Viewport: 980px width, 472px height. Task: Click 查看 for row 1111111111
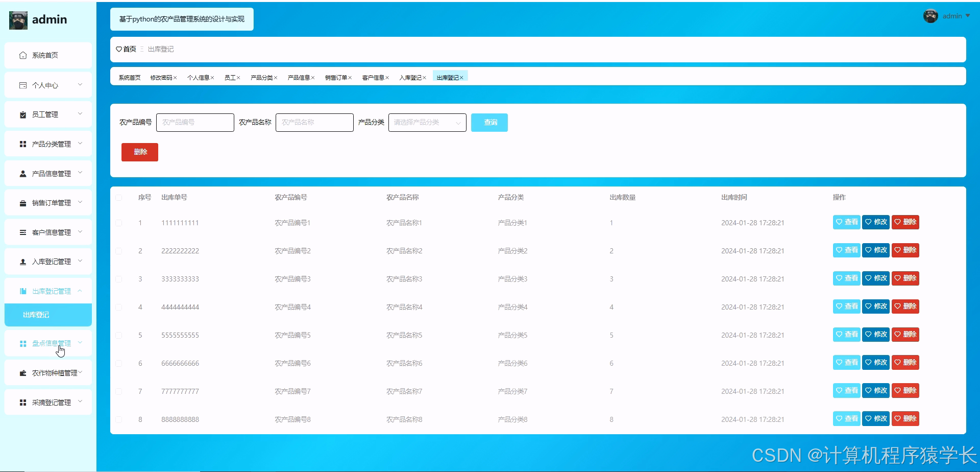[847, 222]
